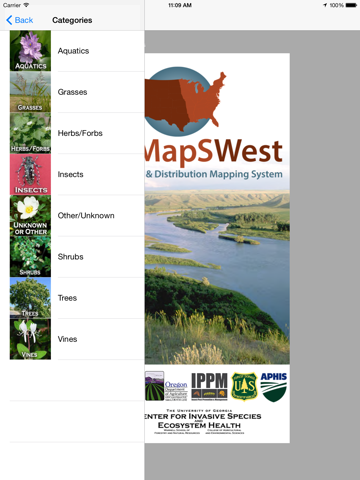Tap the Aquatics category thumbnail image
360x480 pixels.
tap(30, 51)
